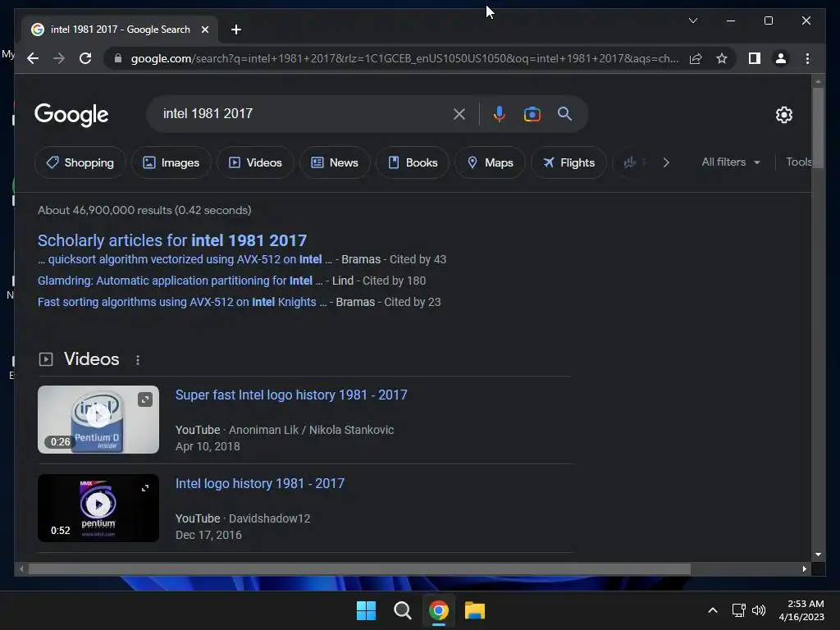
Task: Switch to Maps results
Action: point(491,162)
